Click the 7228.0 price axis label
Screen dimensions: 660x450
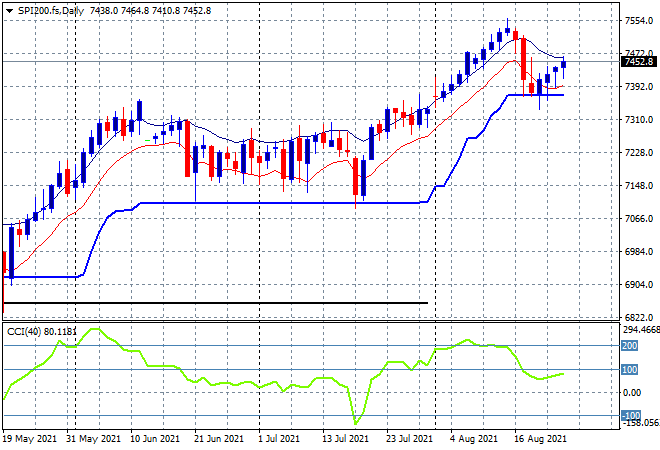click(x=639, y=153)
